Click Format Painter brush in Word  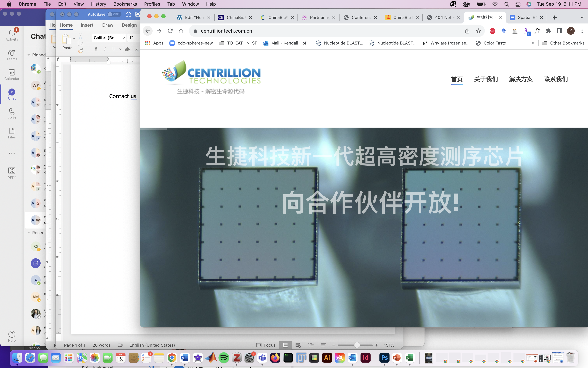point(81,51)
